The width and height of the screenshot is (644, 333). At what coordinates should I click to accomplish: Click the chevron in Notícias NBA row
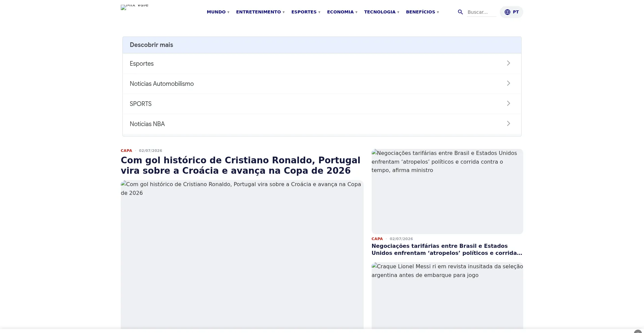tap(508, 124)
